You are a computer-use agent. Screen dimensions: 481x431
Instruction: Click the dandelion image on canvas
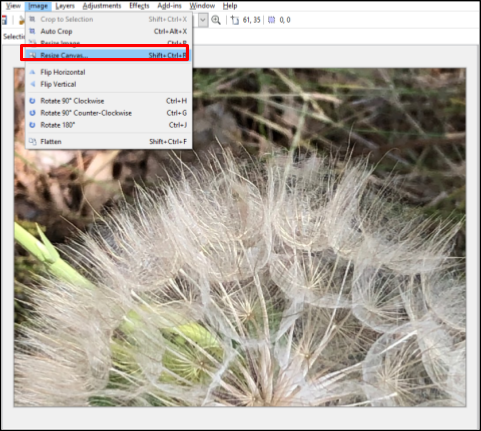coord(240,237)
